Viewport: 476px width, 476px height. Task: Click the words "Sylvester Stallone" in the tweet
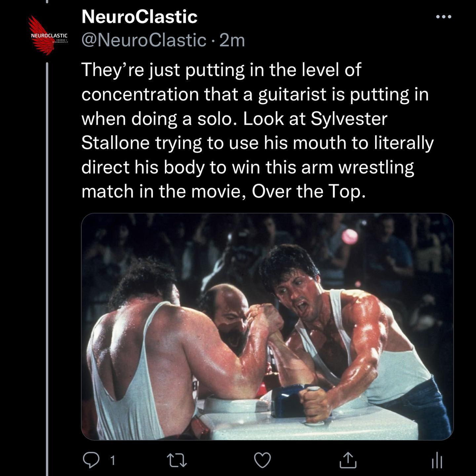click(x=234, y=131)
